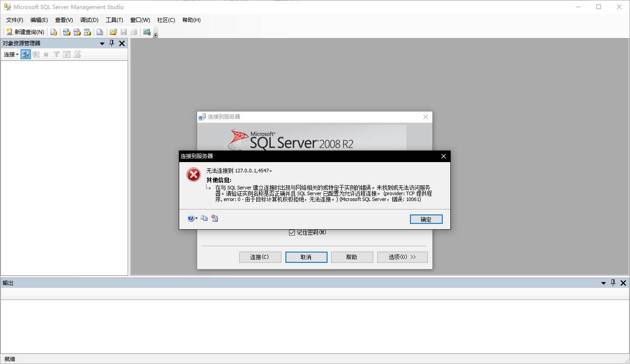Image resolution: width=630 pixels, height=364 pixels.
Task: Click the Refresh icon in Object Explorer
Action: click(67, 54)
